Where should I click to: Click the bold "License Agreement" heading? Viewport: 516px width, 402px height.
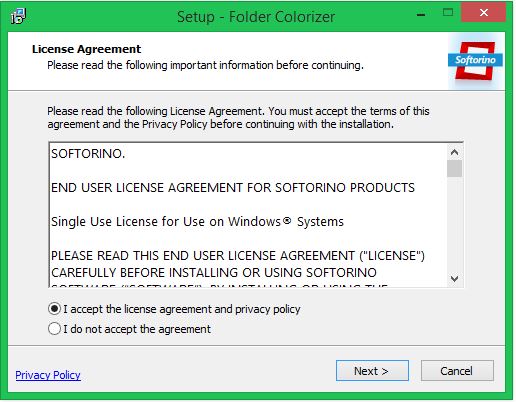click(x=86, y=49)
